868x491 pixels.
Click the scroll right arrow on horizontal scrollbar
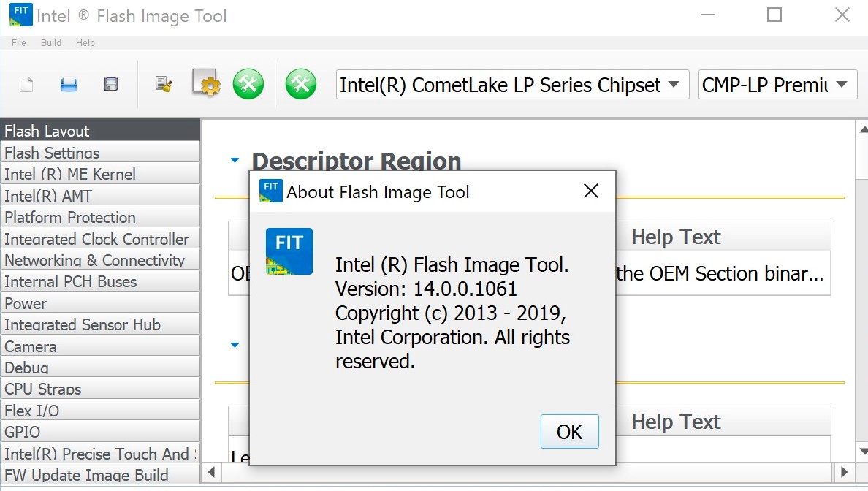[844, 472]
